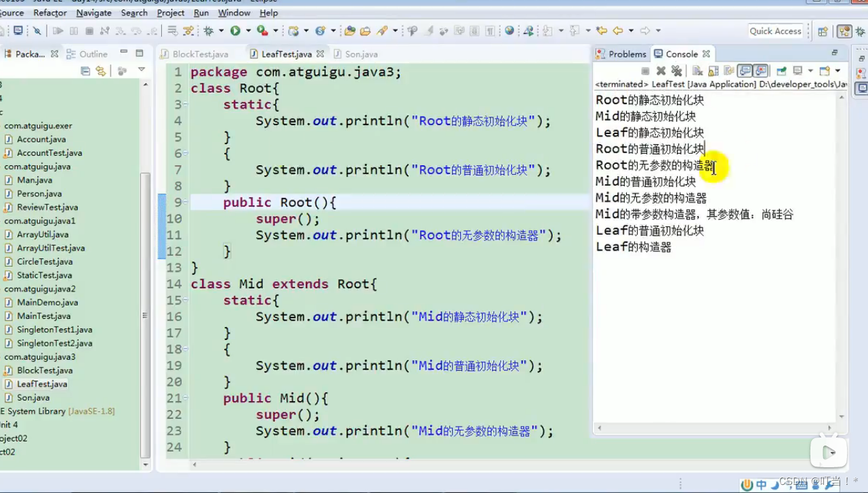
Task: Click the New Java Package icon
Action: (293, 30)
